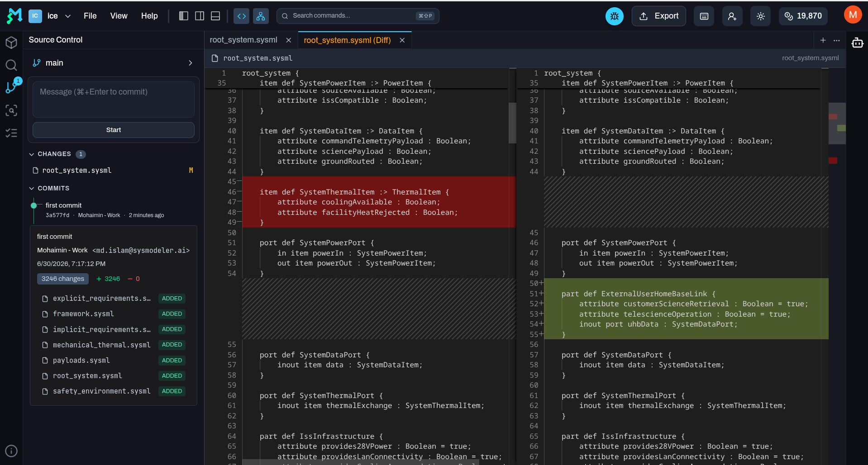
Task: Open the tab bar more options
Action: (837, 40)
